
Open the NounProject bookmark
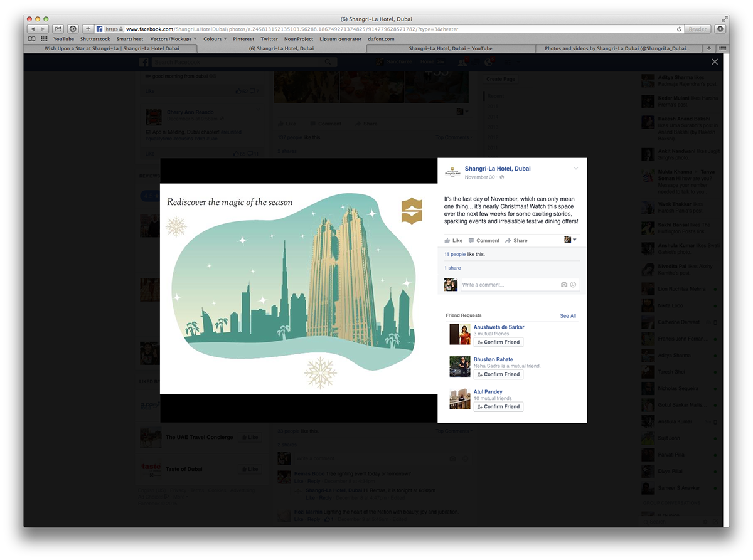(x=299, y=39)
